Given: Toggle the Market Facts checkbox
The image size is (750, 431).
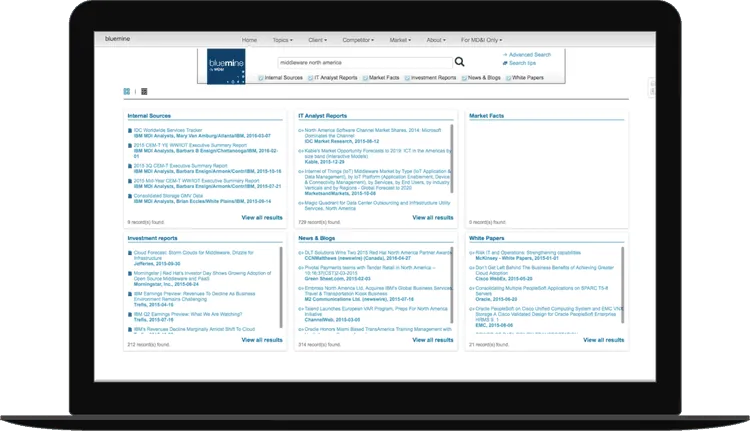Looking at the screenshot, I should point(365,78).
